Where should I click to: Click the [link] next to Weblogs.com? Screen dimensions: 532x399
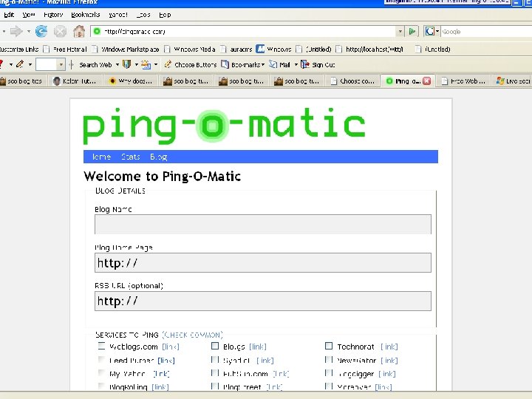(x=171, y=347)
